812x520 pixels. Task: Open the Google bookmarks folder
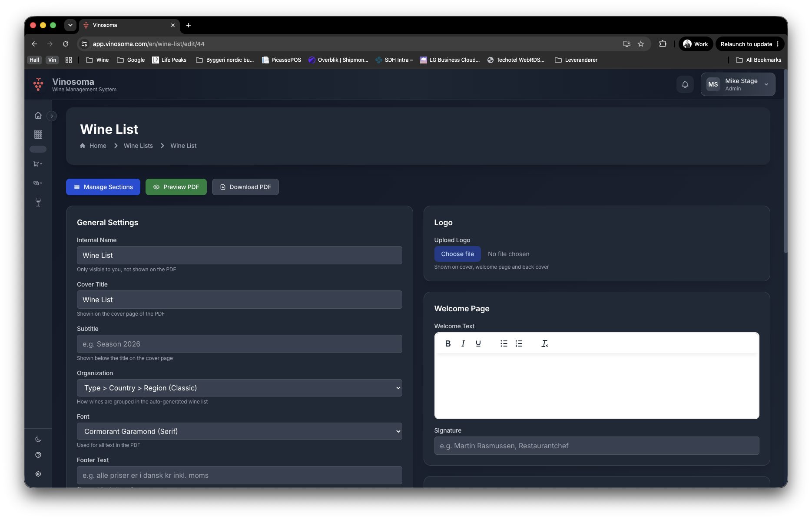131,60
